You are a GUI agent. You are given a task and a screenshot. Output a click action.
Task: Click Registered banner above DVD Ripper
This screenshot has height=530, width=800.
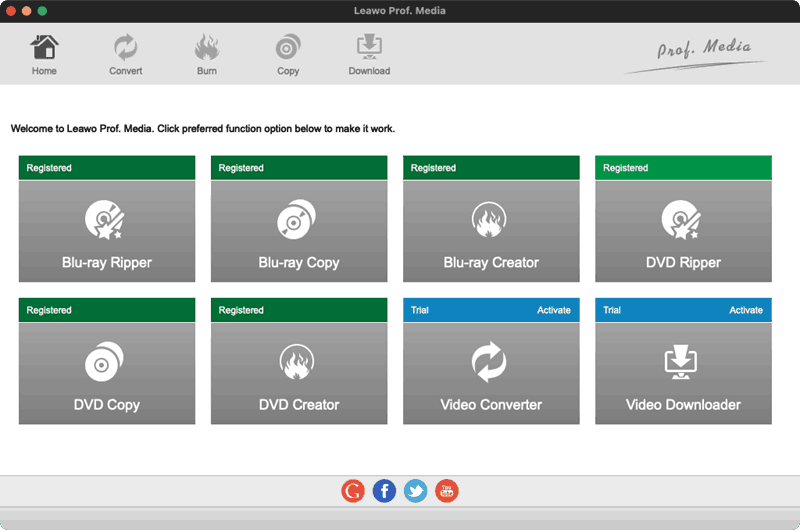(x=683, y=168)
